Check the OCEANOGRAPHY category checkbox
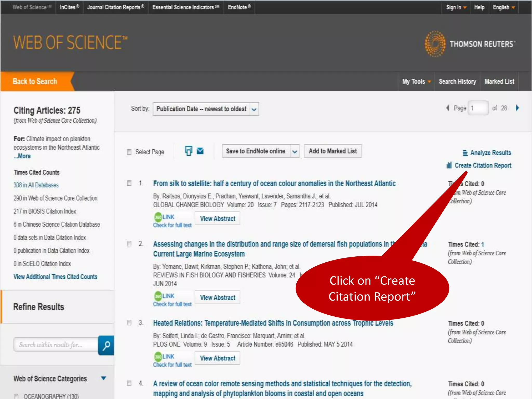 point(16,396)
